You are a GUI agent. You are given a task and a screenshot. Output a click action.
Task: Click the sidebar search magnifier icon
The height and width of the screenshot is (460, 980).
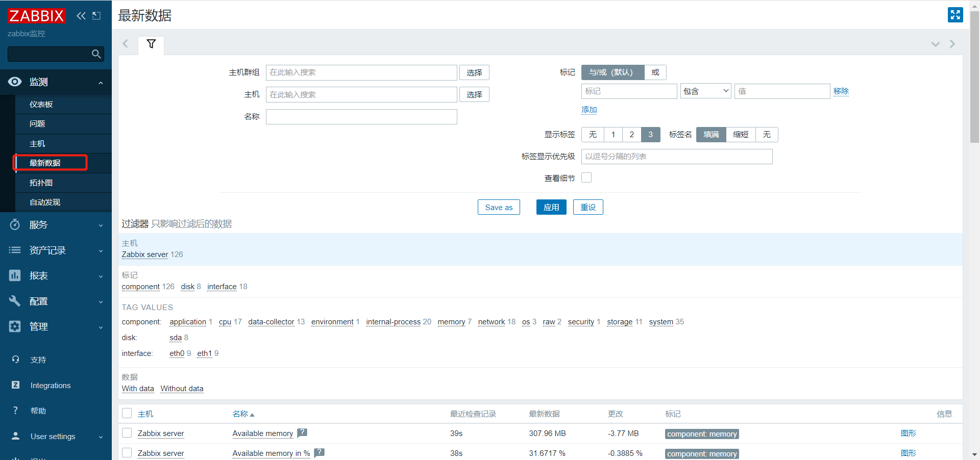pos(96,54)
